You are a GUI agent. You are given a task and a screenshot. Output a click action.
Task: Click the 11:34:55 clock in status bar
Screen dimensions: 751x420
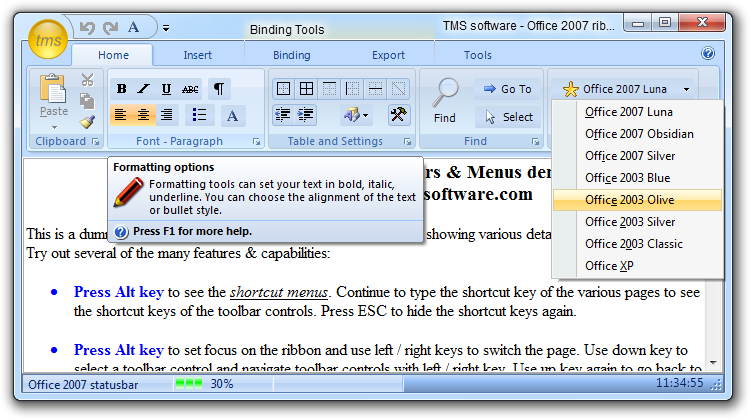(x=679, y=383)
